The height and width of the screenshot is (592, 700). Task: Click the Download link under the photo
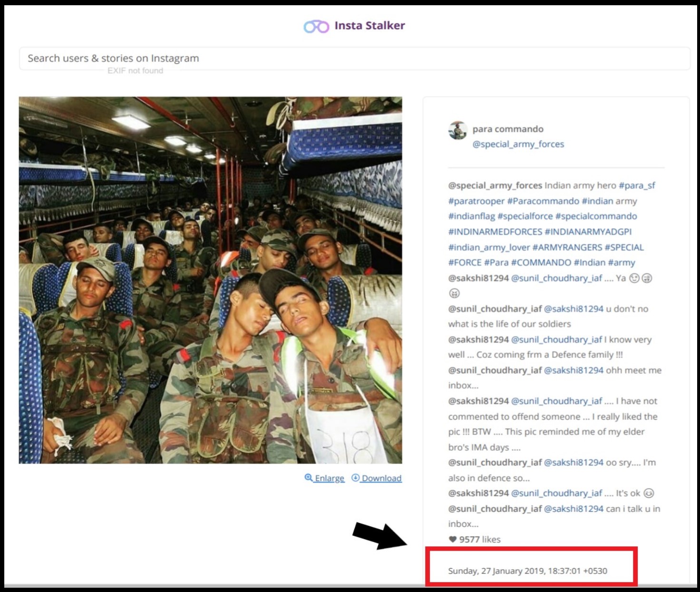[381, 478]
